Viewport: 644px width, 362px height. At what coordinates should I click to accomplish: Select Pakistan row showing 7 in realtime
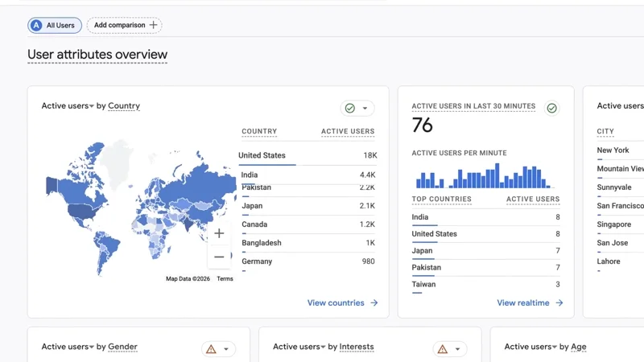pos(486,268)
